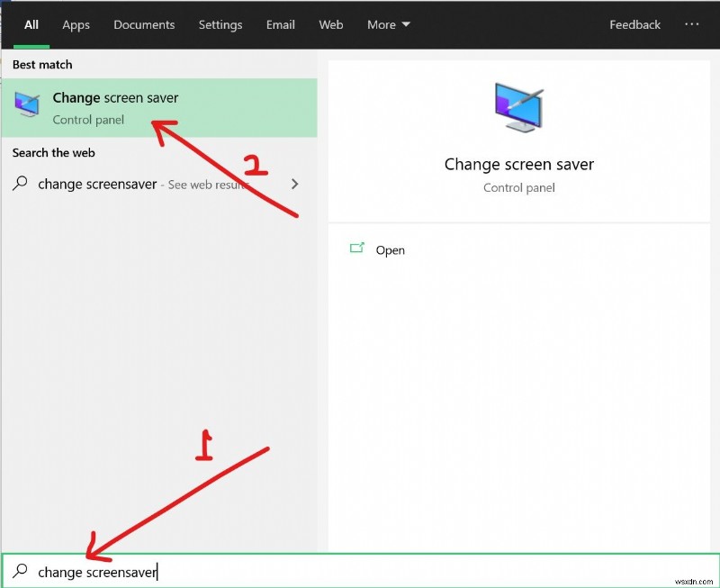Click the search icon beside the web result
The image size is (720, 588).
[18, 184]
